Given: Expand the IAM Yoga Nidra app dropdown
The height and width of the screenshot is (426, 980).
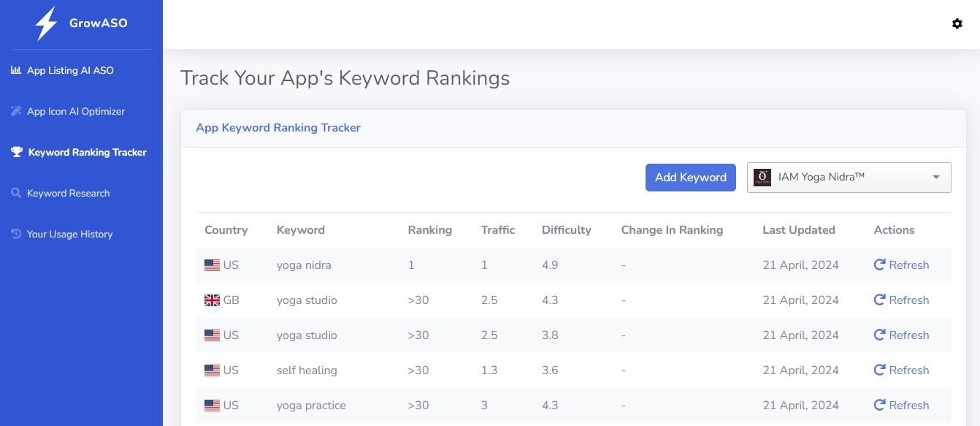Looking at the screenshot, I should (x=935, y=178).
